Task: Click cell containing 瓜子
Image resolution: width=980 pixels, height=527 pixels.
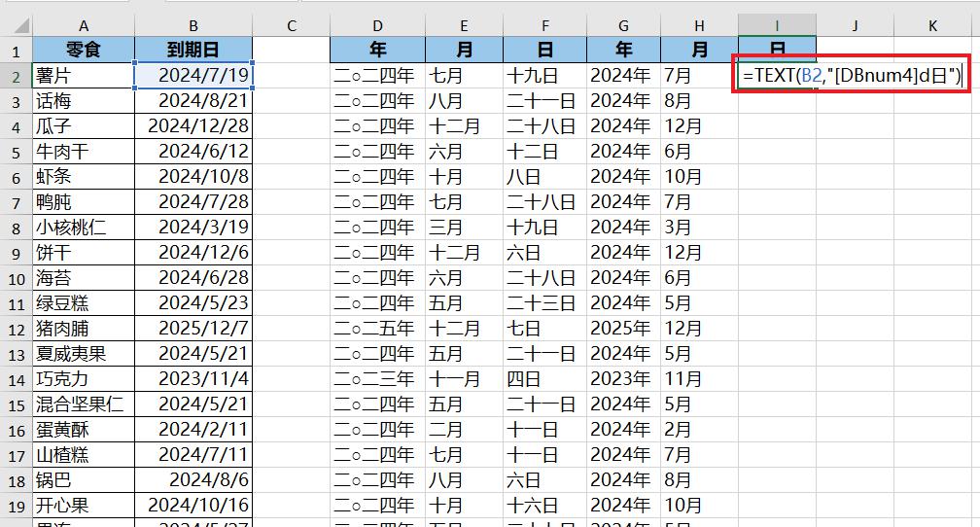Action: point(84,126)
